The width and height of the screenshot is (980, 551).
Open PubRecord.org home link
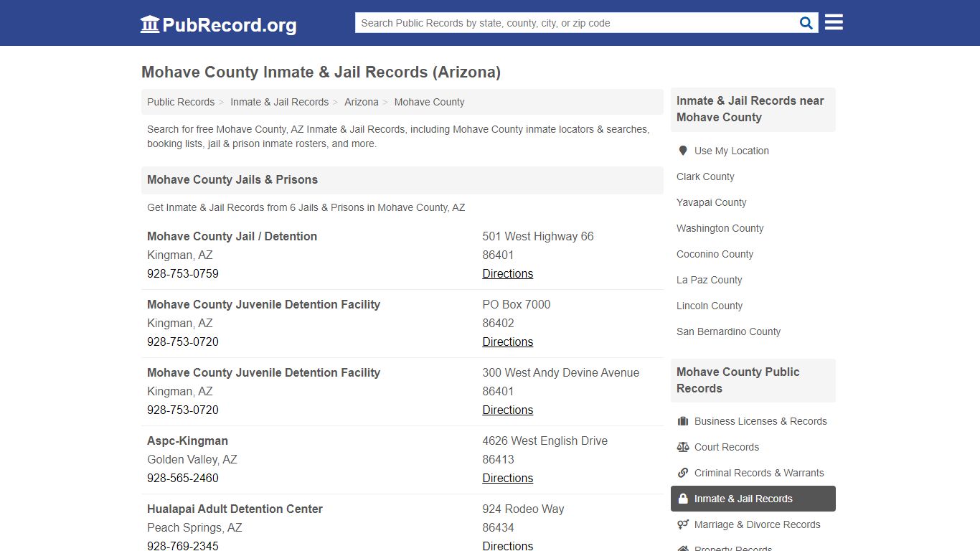[218, 24]
